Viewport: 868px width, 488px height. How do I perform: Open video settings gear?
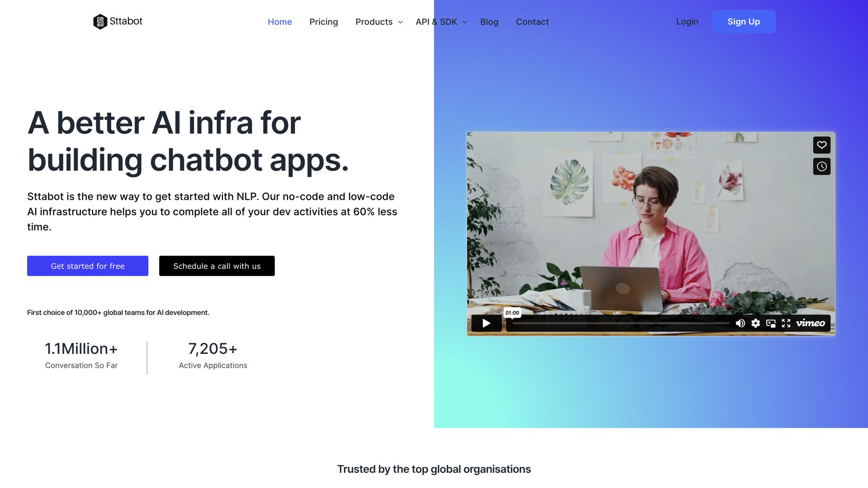[755, 323]
